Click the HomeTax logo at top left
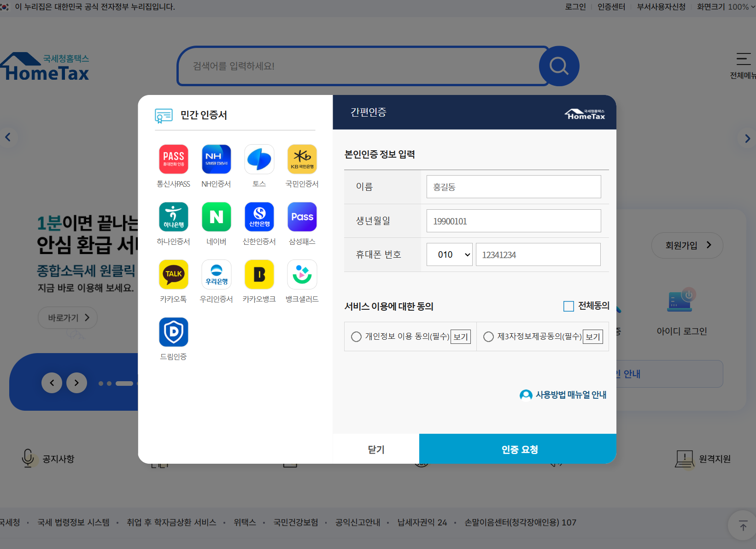 45,67
